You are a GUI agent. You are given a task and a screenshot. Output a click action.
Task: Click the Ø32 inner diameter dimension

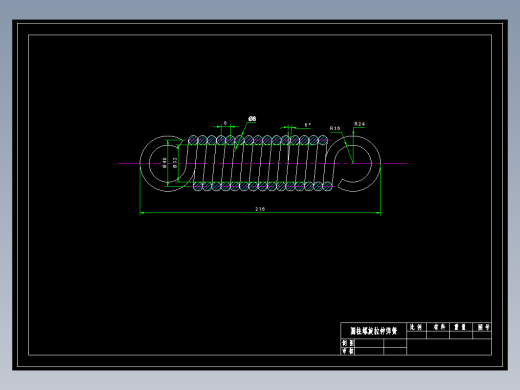pos(175,163)
